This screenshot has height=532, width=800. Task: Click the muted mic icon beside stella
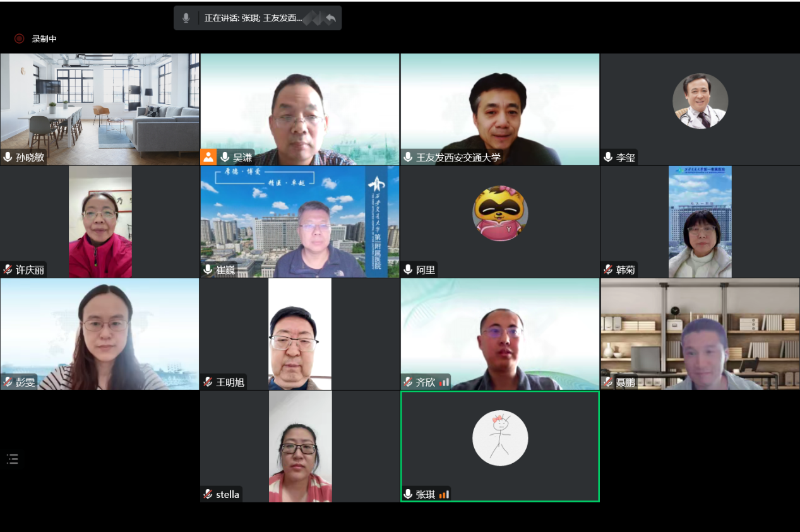tap(208, 494)
